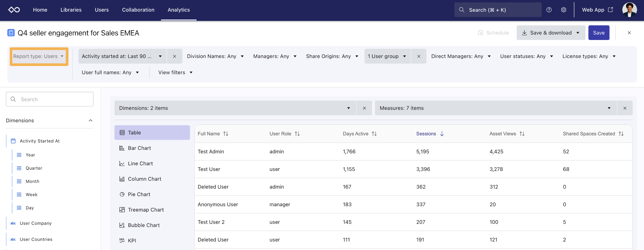Pick the KPI visualization type
The height and width of the screenshot is (250, 644).
(x=132, y=241)
